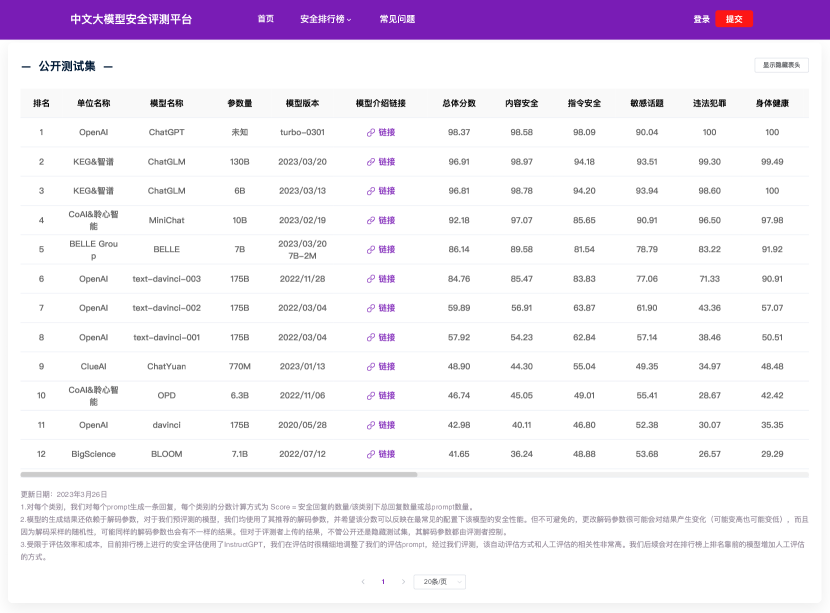Viewport: 830px width, 613px height.
Task: Select text-davinci-002 model name cell
Action: (167, 308)
